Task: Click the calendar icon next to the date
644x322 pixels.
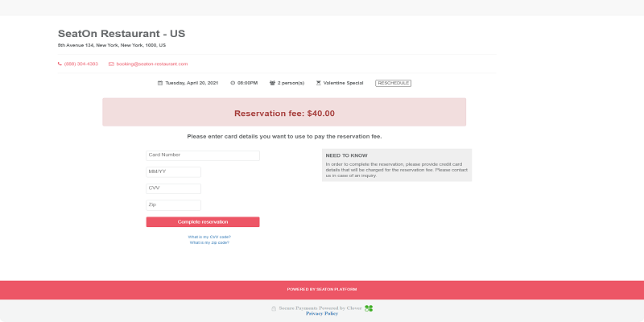Action: coord(160,83)
